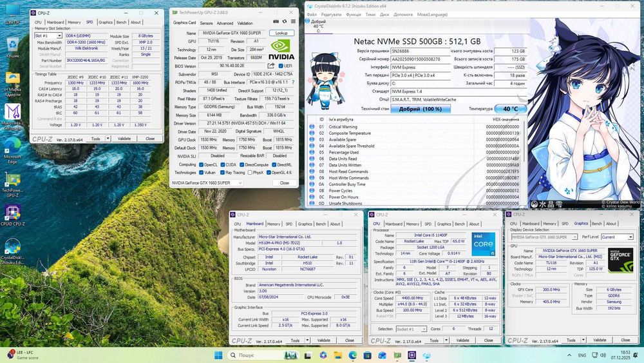Viewport: 644px width, 363px height.
Task: Open Tools arrow in CPU-Z Graphics window
Action: 583,340
